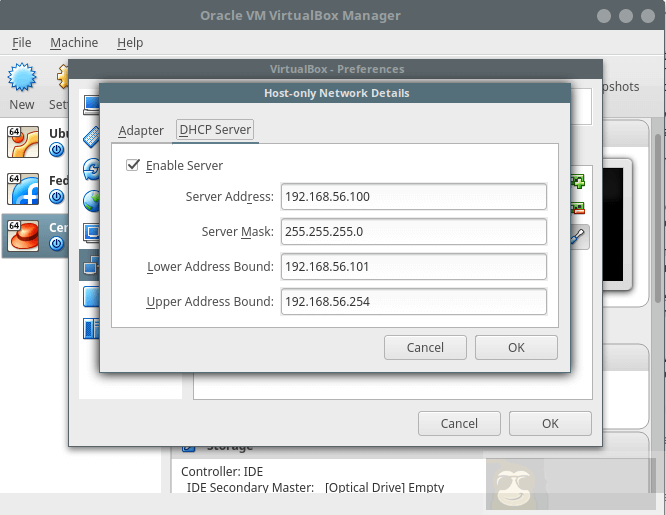Open Language preferences globe icon
The height and width of the screenshot is (515, 666).
(x=91, y=201)
